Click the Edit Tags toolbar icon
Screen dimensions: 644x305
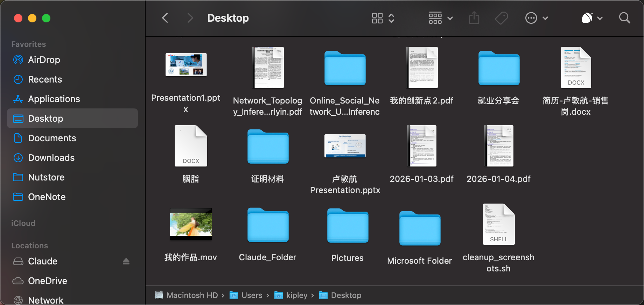502,18
